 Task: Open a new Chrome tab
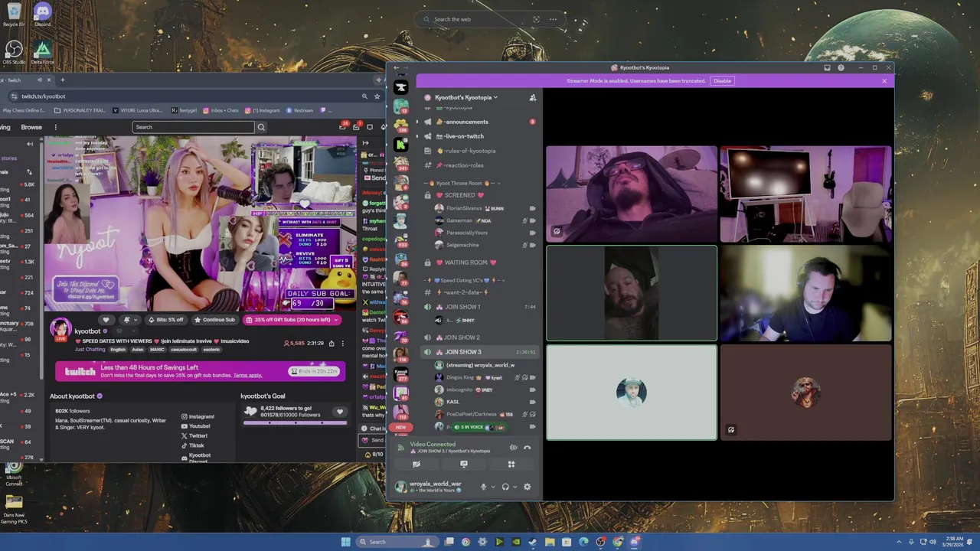click(x=63, y=80)
